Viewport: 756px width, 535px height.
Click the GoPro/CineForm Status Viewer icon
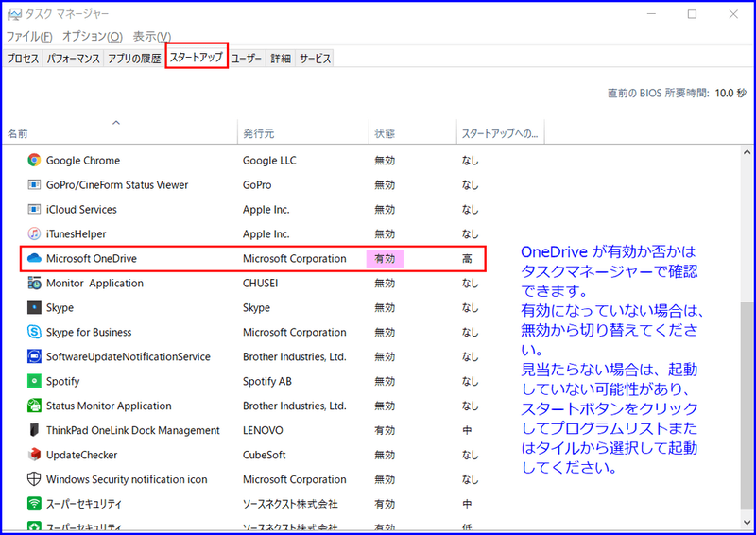tap(34, 184)
